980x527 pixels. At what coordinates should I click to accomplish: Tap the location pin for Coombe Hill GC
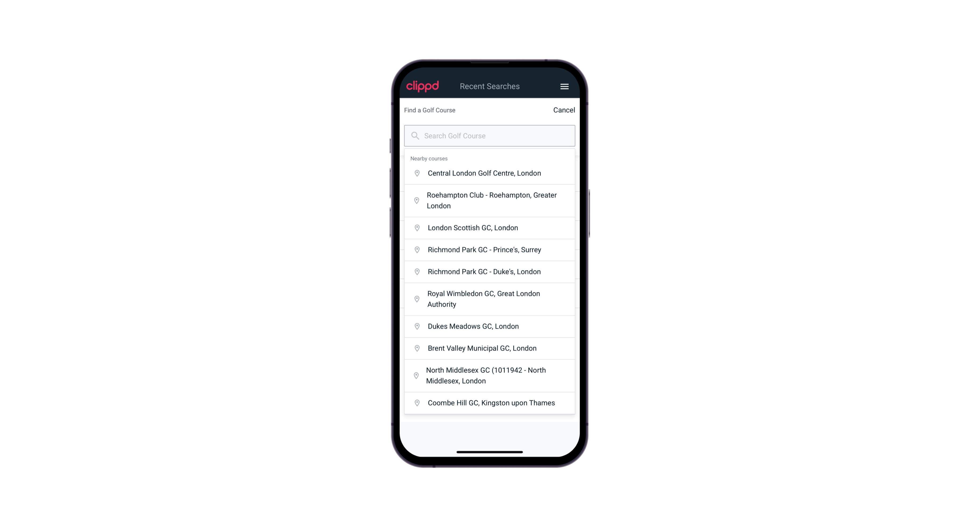416,402
